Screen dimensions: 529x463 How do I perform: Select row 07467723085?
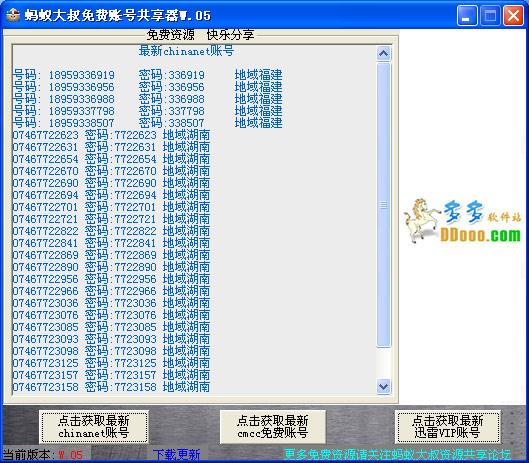pyautogui.click(x=111, y=327)
